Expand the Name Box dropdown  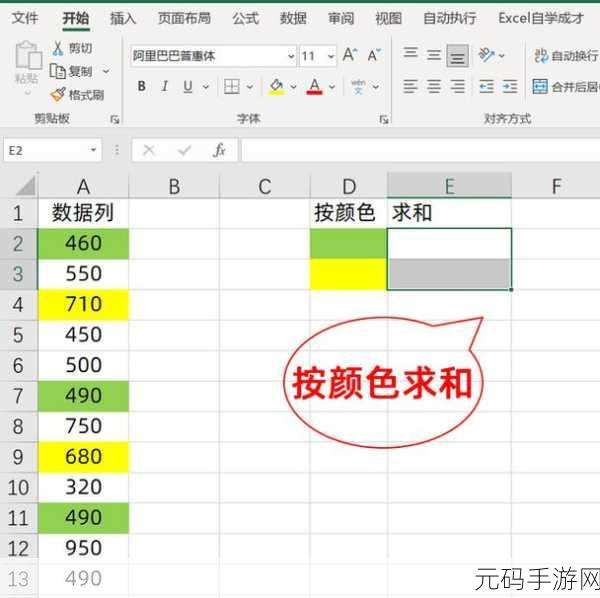tap(93, 150)
